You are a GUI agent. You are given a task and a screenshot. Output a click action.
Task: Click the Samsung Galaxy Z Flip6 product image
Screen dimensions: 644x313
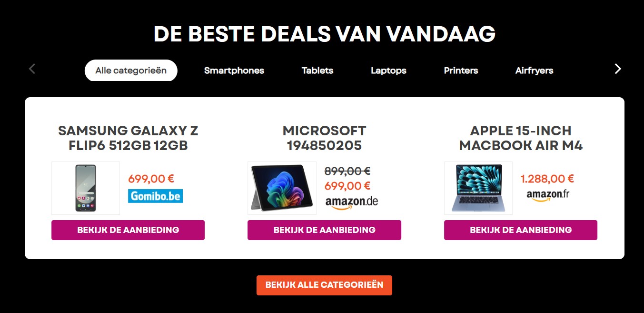click(86, 188)
